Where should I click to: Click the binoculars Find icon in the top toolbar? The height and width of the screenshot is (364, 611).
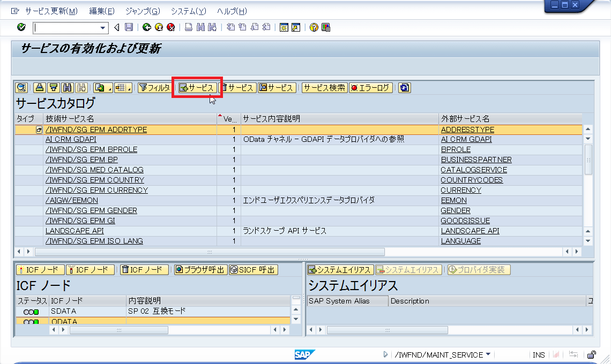[x=200, y=27]
